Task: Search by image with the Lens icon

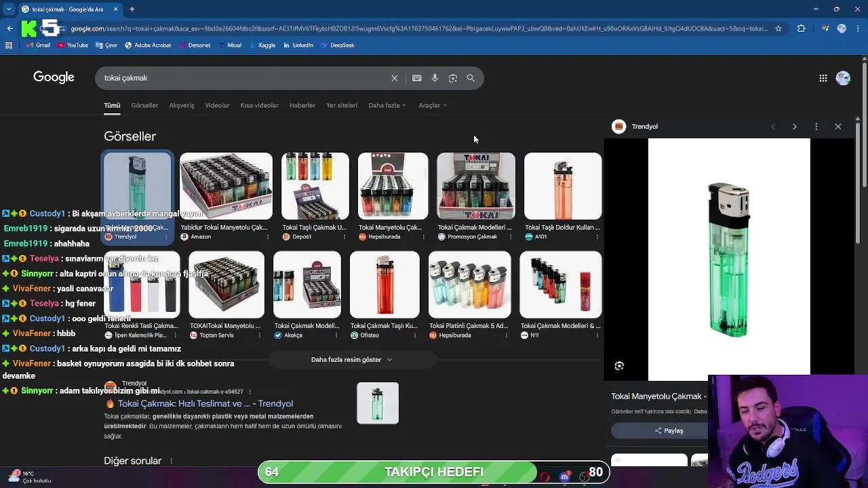Action: (453, 78)
